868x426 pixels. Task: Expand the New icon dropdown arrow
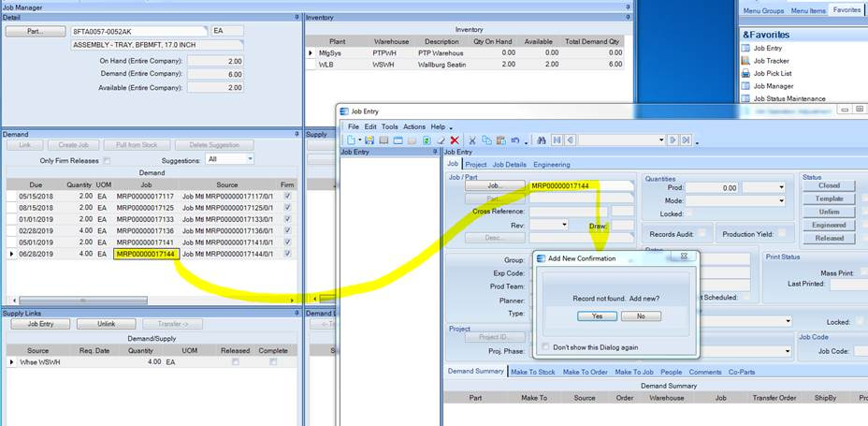(x=360, y=140)
